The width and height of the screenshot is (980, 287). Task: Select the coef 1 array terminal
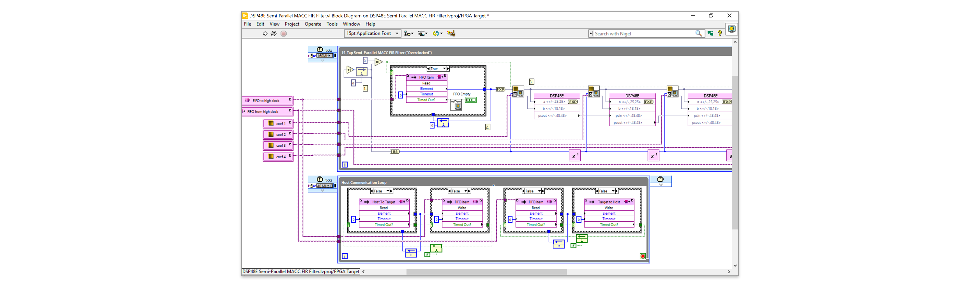coord(278,123)
